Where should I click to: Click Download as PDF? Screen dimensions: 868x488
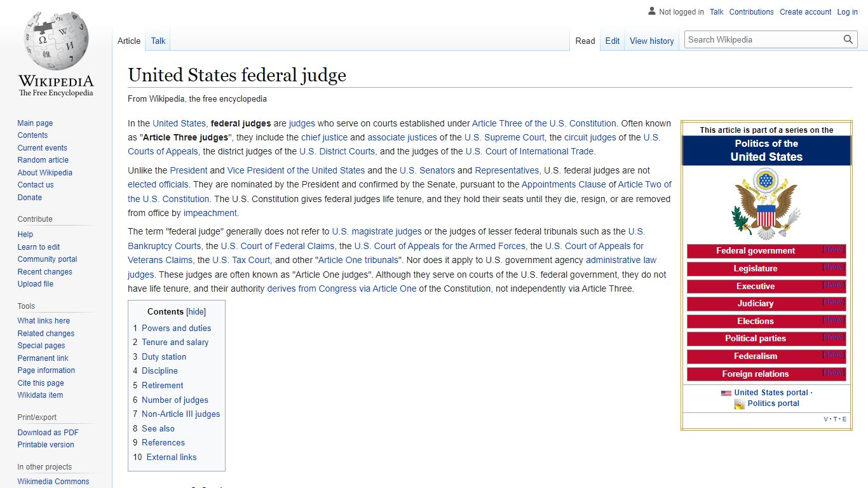[48, 433]
